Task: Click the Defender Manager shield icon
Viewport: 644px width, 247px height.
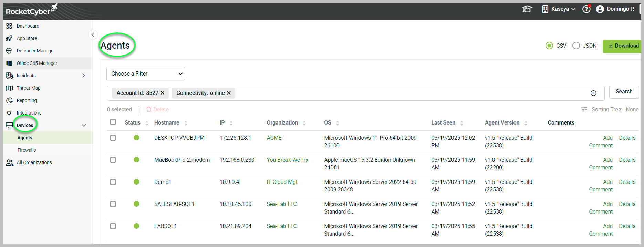Action: [9, 51]
